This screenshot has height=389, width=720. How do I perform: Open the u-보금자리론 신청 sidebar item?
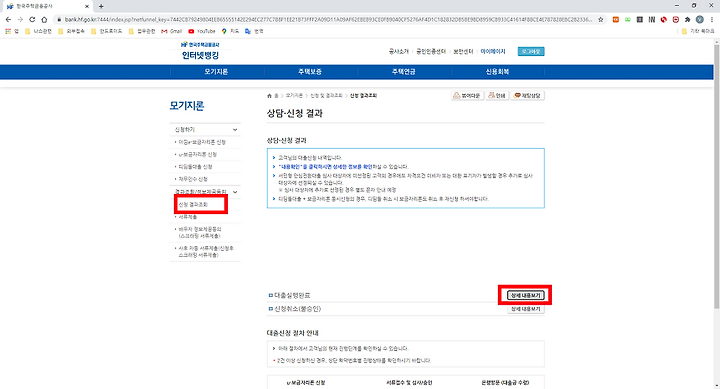click(198, 155)
